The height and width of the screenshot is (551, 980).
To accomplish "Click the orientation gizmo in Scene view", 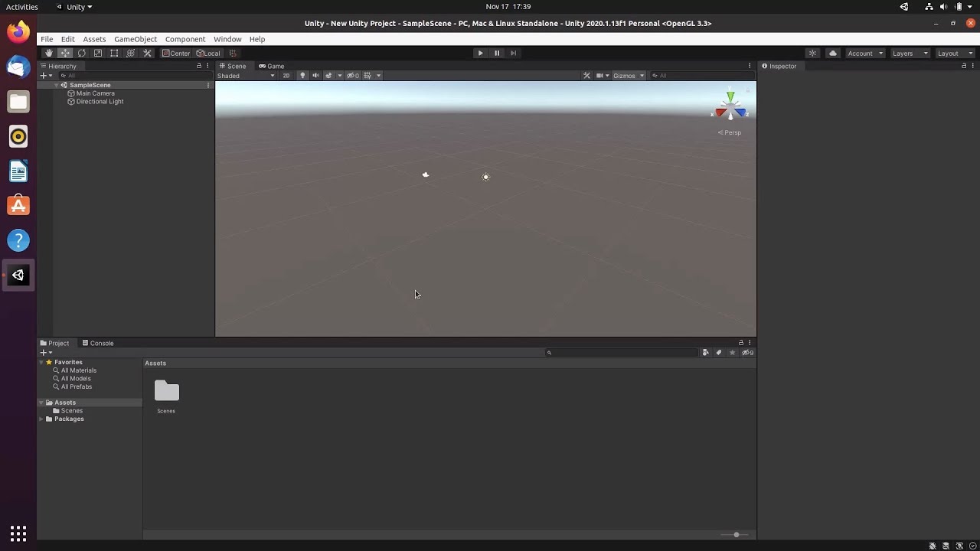I will point(730,106).
